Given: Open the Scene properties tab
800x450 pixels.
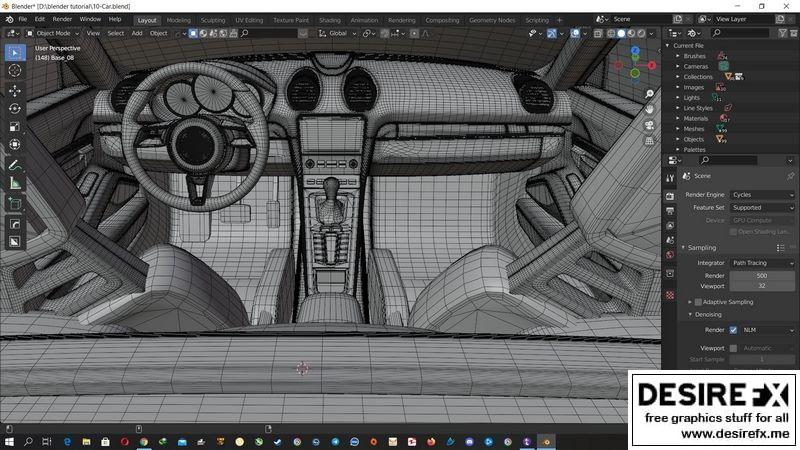Looking at the screenshot, I should pos(670,240).
